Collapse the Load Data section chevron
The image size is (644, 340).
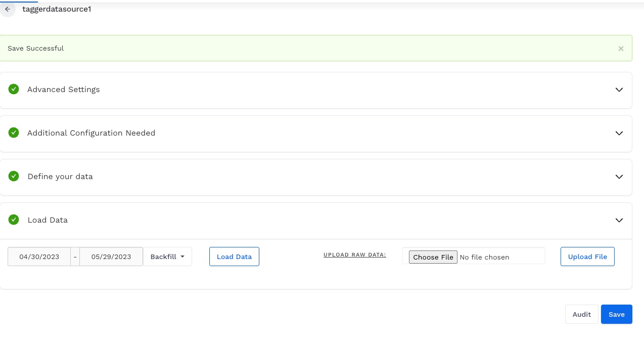619,220
